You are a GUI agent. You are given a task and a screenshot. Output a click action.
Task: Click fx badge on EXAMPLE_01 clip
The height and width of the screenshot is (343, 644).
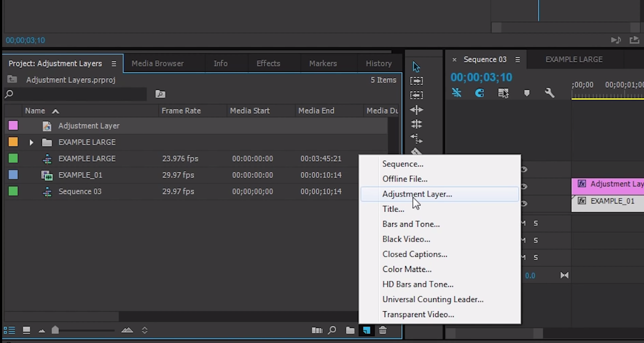[x=582, y=201]
